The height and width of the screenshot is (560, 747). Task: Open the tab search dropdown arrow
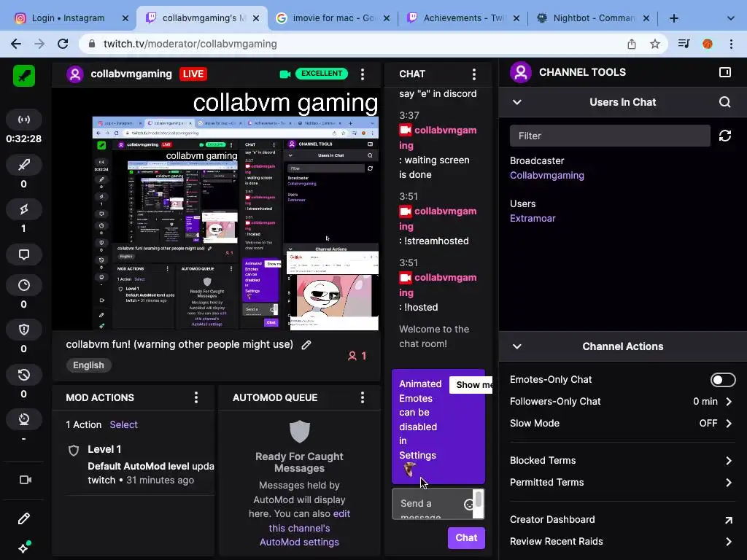tap(730, 18)
